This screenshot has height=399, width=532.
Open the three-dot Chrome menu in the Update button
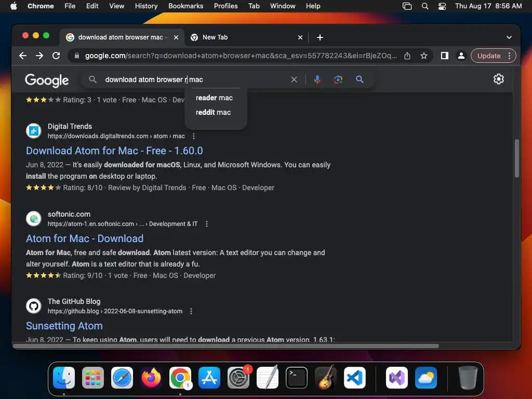[x=509, y=56]
